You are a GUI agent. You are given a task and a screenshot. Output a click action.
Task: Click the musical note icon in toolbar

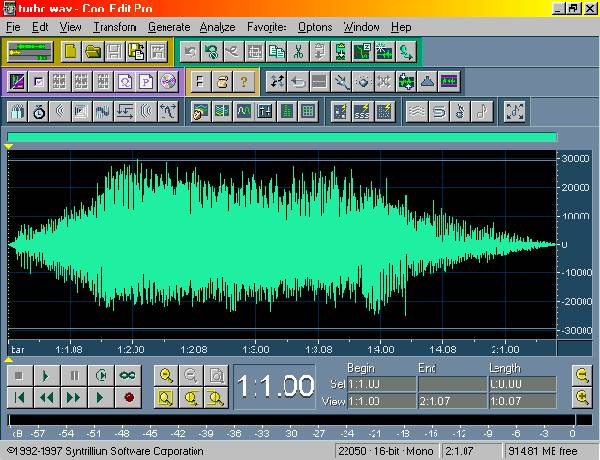pos(482,111)
